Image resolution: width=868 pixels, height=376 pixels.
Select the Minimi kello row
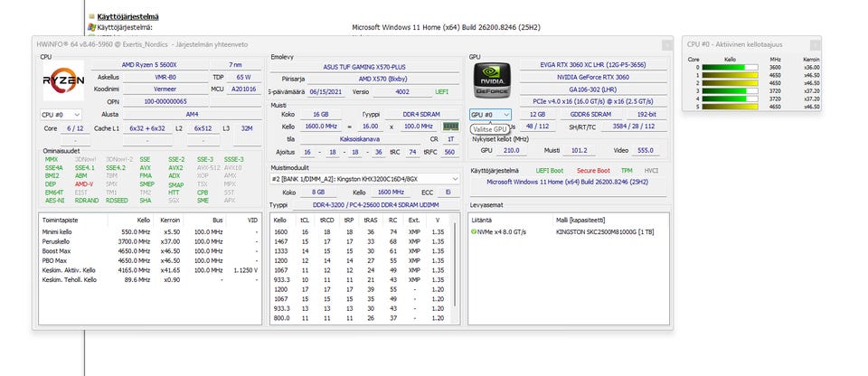[x=150, y=232]
